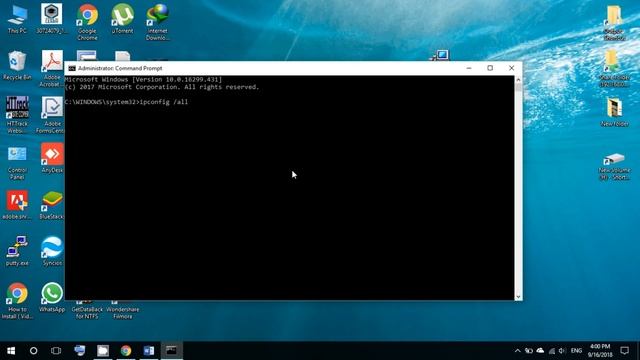
Task: Select Command Prompt taskbar button
Action: point(171,350)
